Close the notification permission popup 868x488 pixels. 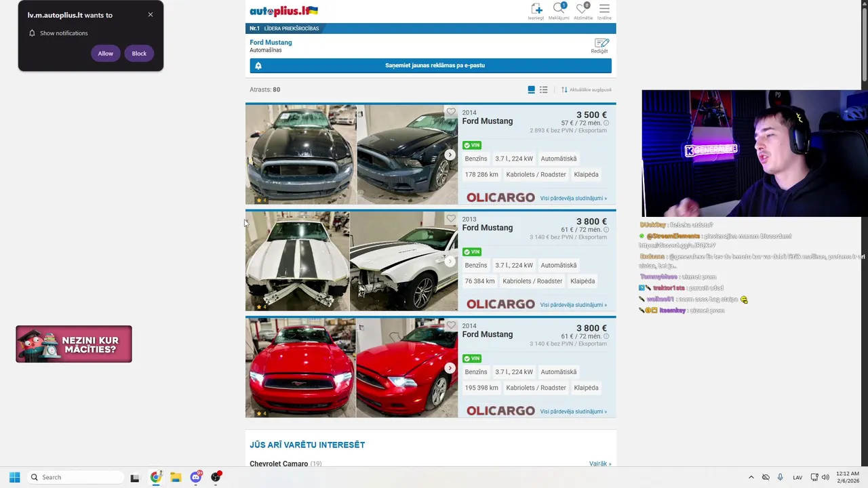pos(151,14)
